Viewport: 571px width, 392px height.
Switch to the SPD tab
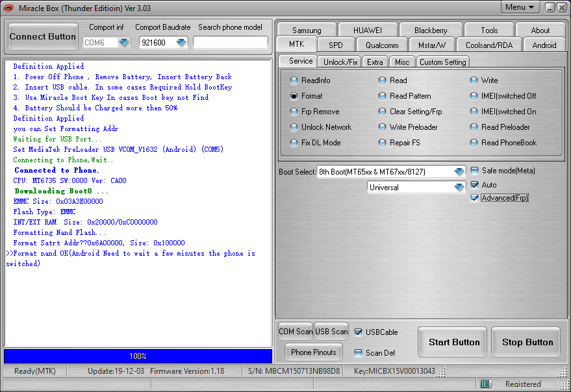coord(335,45)
